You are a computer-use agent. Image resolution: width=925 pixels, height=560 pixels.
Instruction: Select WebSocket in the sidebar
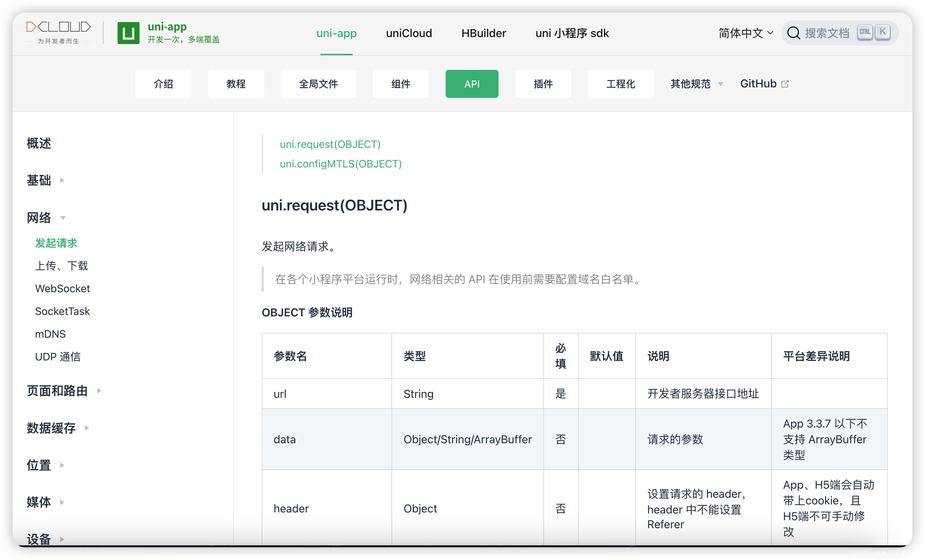tap(62, 288)
